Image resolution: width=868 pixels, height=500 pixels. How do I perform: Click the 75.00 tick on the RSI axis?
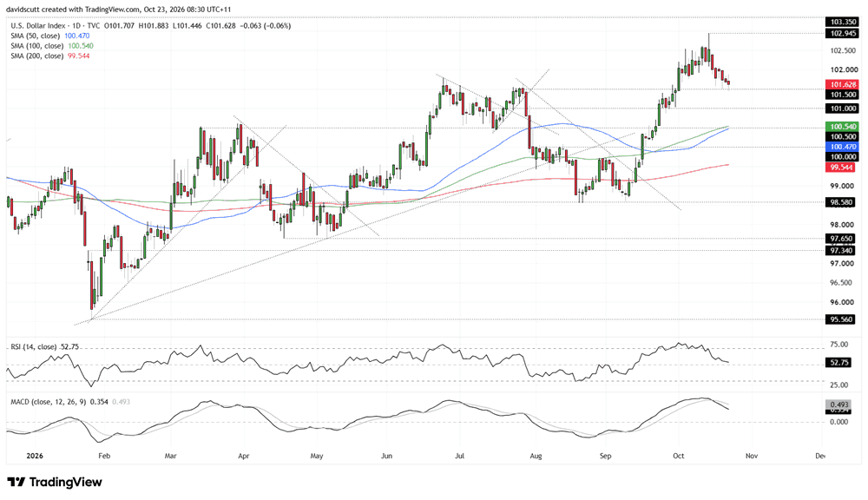coord(839,345)
